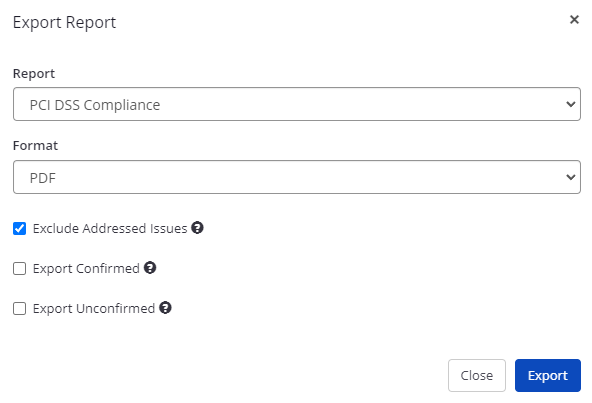592x403 pixels.
Task: Open the Format dropdown set to PDF
Action: click(x=297, y=177)
